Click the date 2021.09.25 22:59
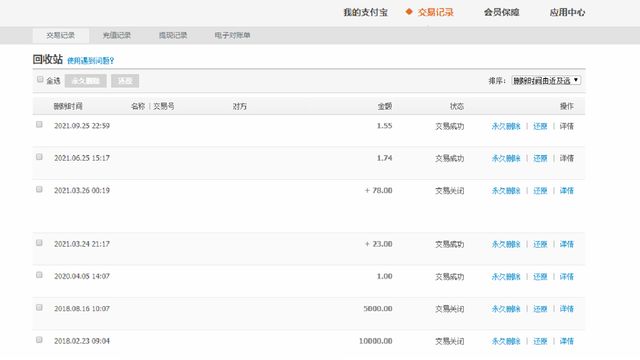 click(82, 126)
